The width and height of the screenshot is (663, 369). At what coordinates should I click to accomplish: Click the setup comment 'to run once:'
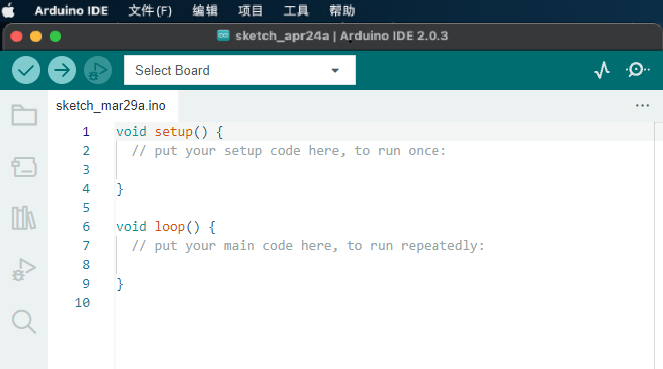[400, 151]
